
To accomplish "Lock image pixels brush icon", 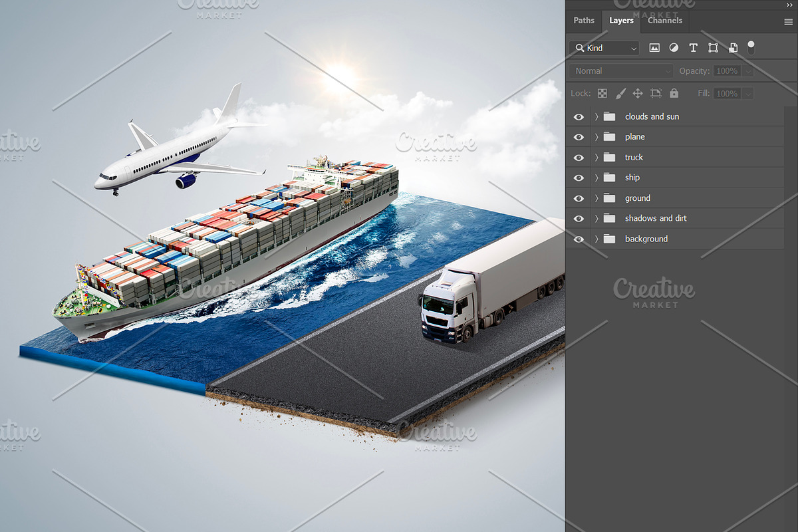I will pos(620,94).
